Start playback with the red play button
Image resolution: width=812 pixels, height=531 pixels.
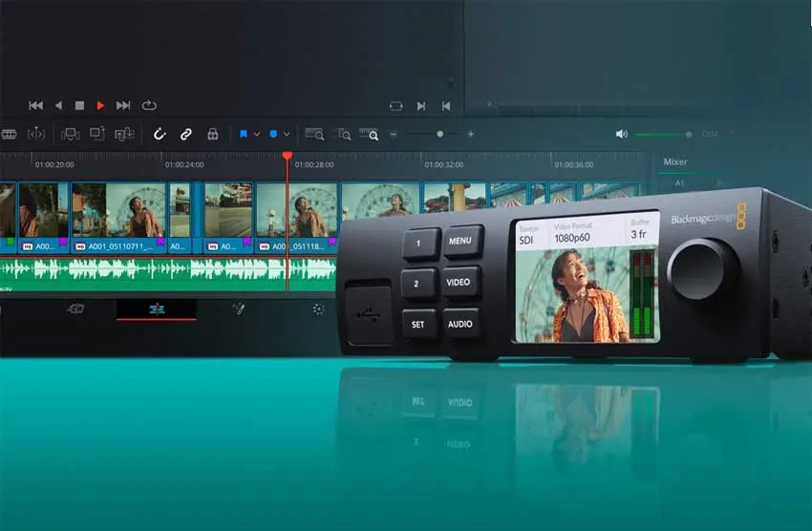click(x=100, y=106)
